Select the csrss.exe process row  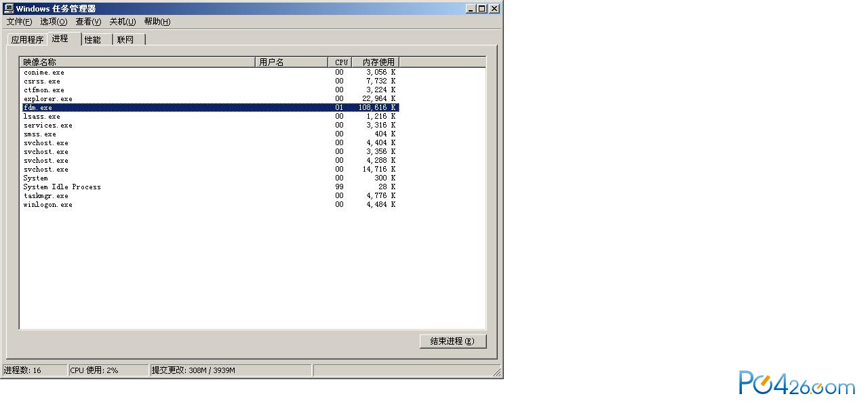pyautogui.click(x=210, y=81)
